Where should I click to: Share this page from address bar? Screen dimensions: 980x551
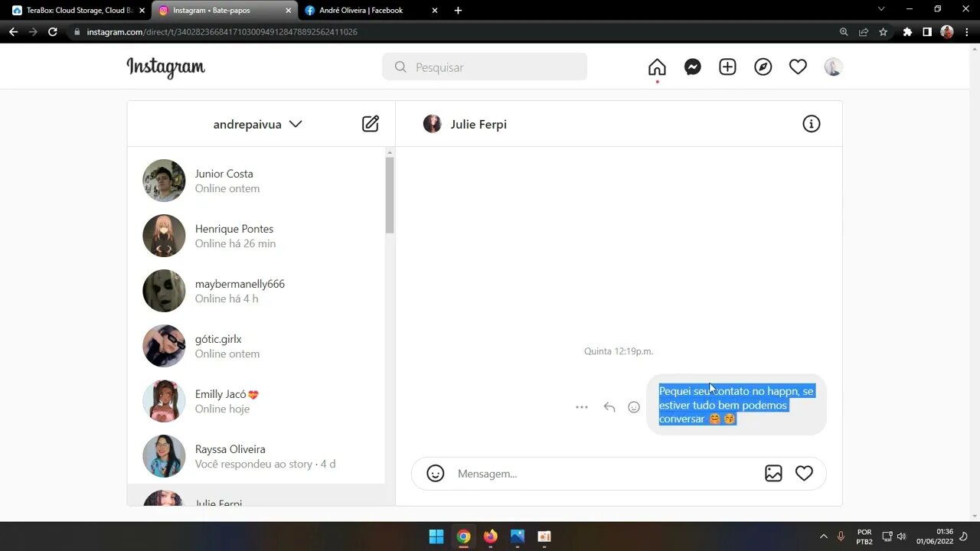864,32
